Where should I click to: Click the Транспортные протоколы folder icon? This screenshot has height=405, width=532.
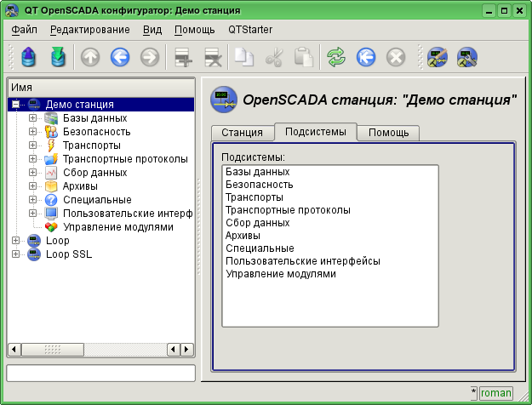[x=51, y=159]
